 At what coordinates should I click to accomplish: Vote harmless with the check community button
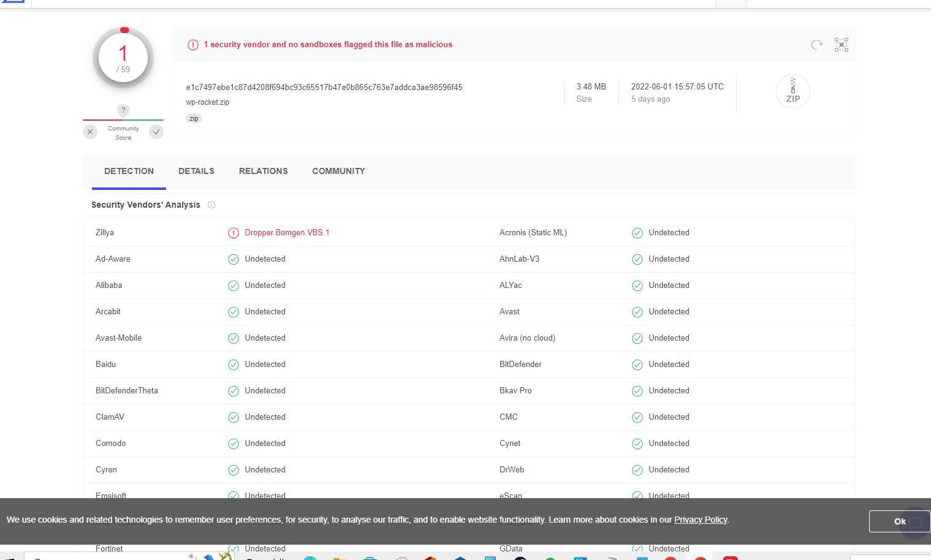click(156, 132)
